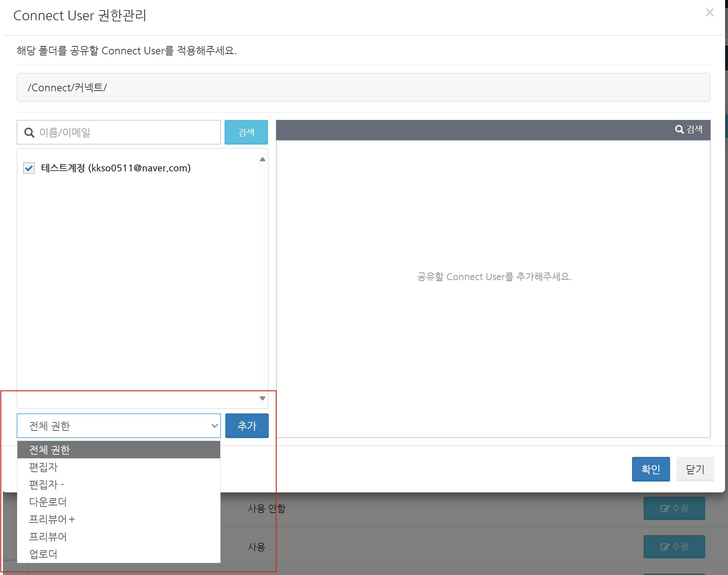Close the Connect User dialog with X
Image resolution: width=728 pixels, height=575 pixels.
point(709,13)
